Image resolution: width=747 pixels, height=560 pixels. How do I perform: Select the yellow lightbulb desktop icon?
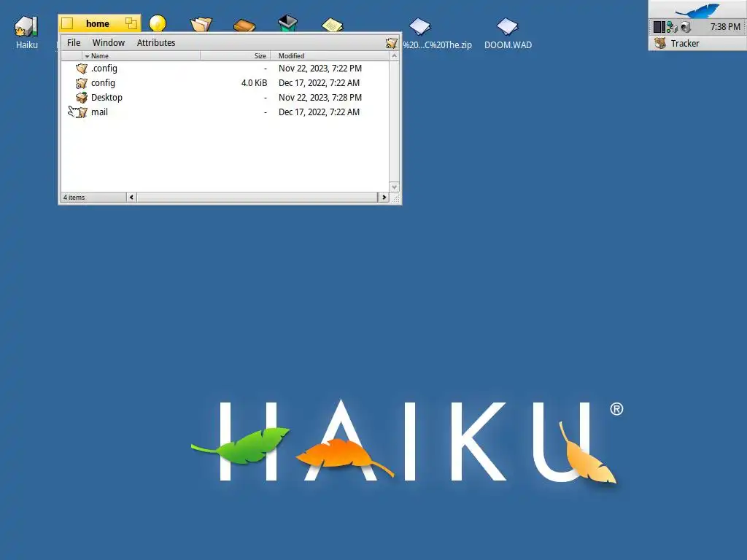click(158, 23)
